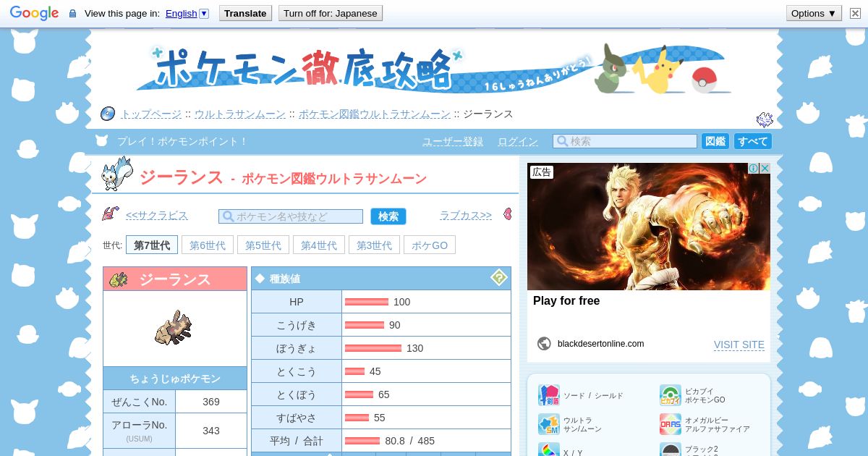Click the ログイン link
Viewport: 868px width, 456px height.
point(518,141)
